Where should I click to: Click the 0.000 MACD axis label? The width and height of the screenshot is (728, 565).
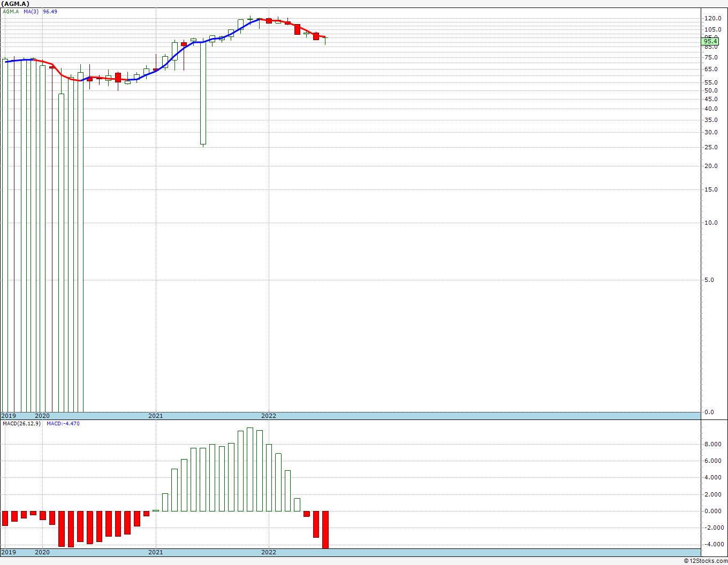(713, 511)
